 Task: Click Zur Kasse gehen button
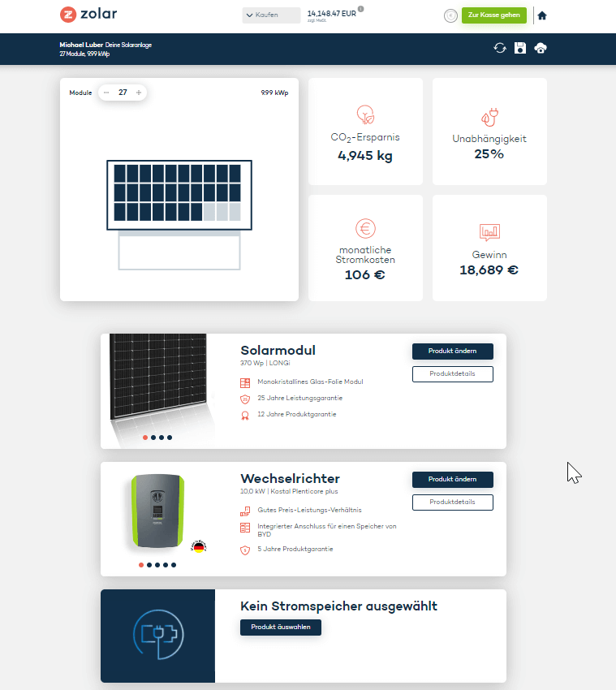(493, 15)
